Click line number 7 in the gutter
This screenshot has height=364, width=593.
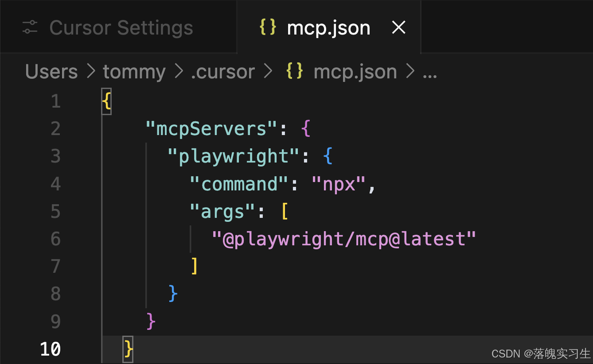[56, 266]
